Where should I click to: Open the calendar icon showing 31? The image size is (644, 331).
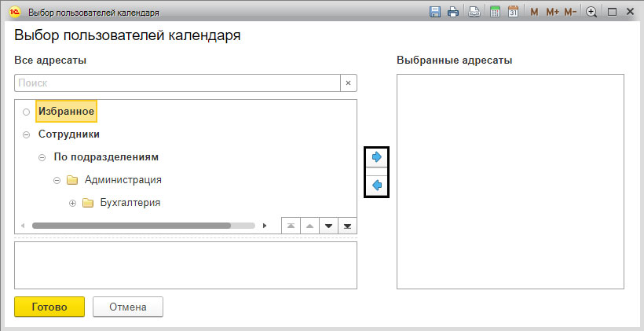(x=513, y=12)
